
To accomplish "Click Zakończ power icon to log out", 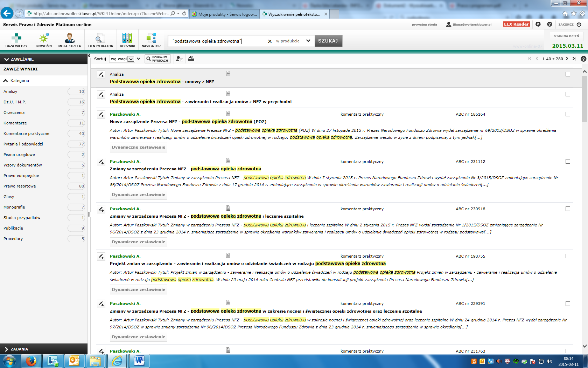I will point(579,24).
